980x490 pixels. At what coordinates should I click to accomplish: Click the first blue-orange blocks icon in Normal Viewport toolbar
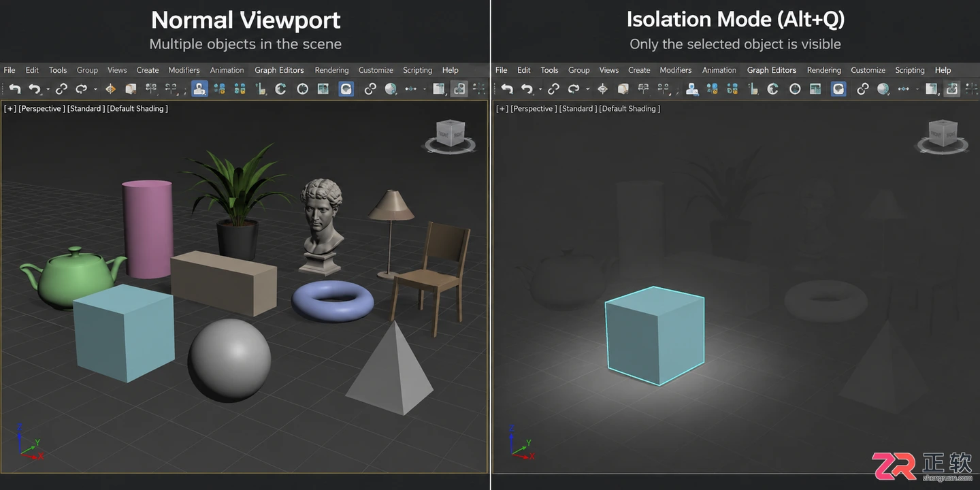(x=219, y=88)
